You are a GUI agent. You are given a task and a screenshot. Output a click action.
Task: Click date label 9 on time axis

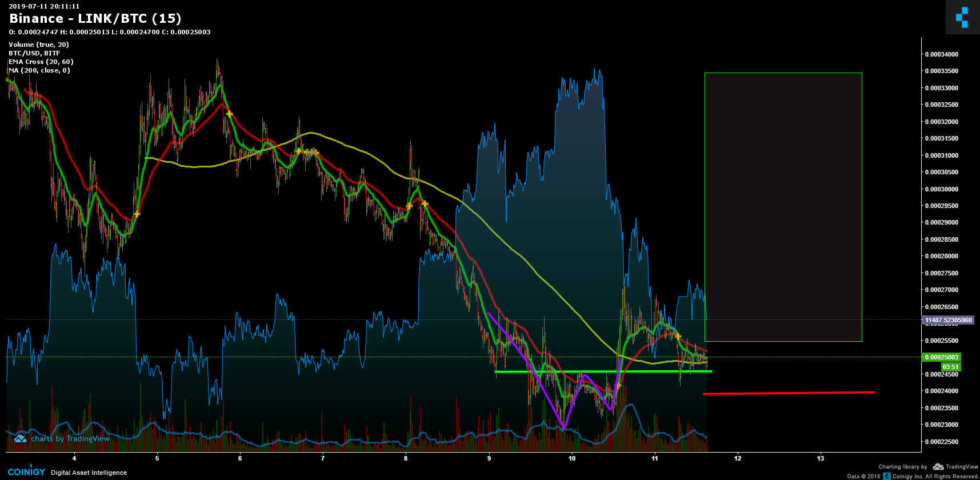[489, 458]
